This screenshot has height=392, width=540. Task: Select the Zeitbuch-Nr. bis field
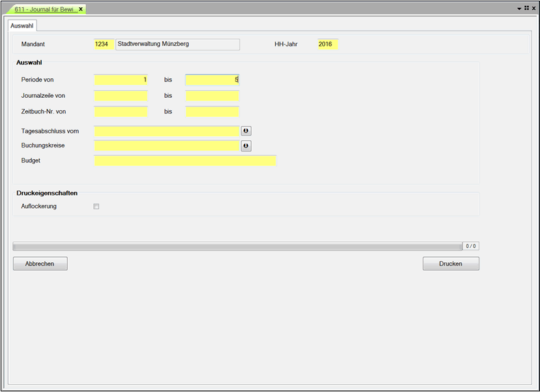[x=212, y=112]
